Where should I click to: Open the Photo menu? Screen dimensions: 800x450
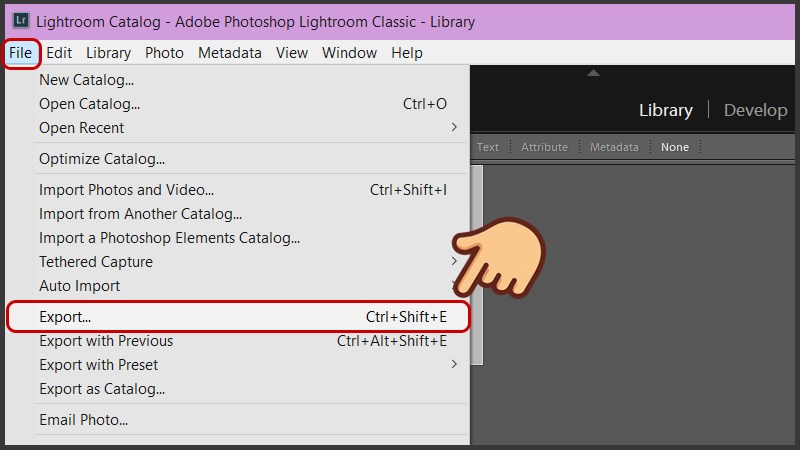(164, 53)
